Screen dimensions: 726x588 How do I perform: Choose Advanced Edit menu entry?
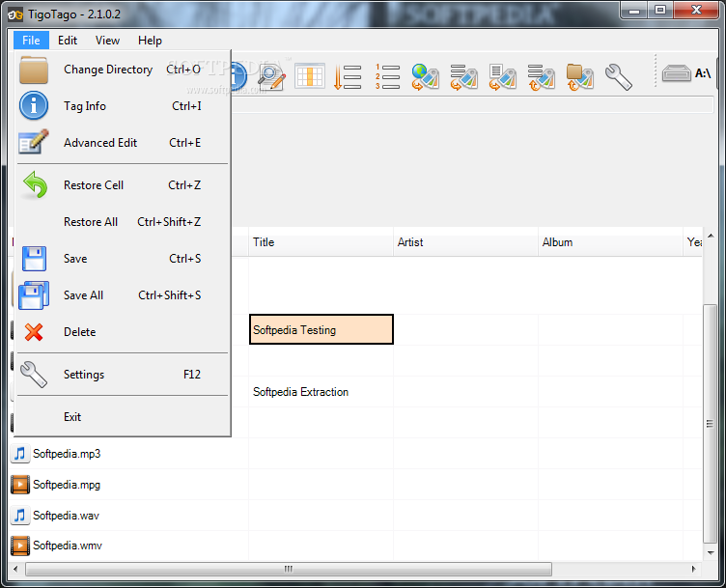[123, 143]
